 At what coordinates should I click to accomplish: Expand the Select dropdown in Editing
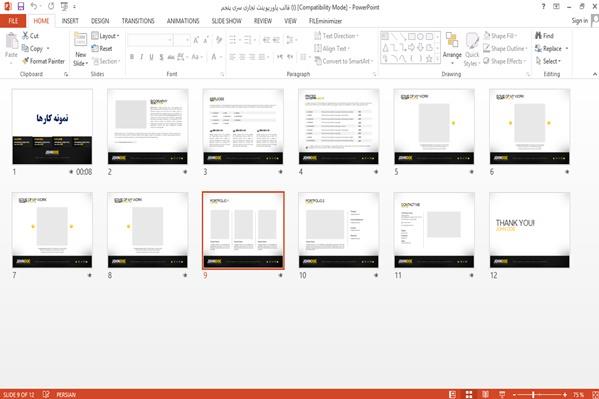(x=548, y=61)
